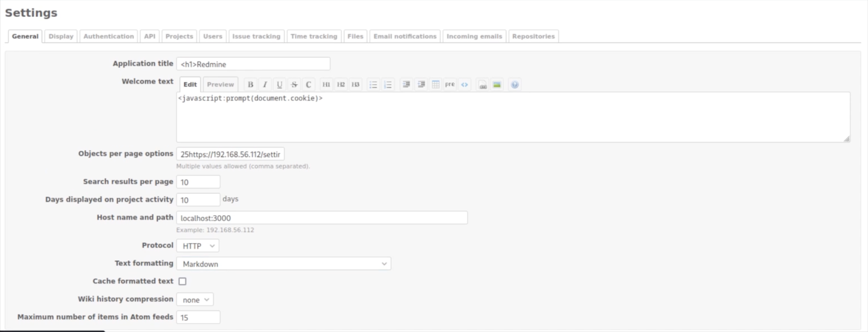The height and width of the screenshot is (332, 868).
Task: Open the Text formatting dropdown
Action: point(283,263)
